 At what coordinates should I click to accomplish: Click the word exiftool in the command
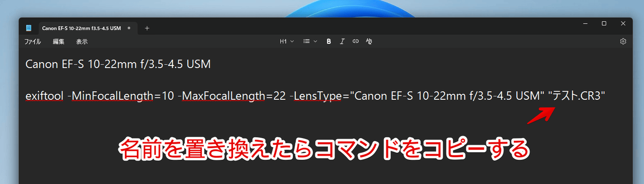click(44, 96)
